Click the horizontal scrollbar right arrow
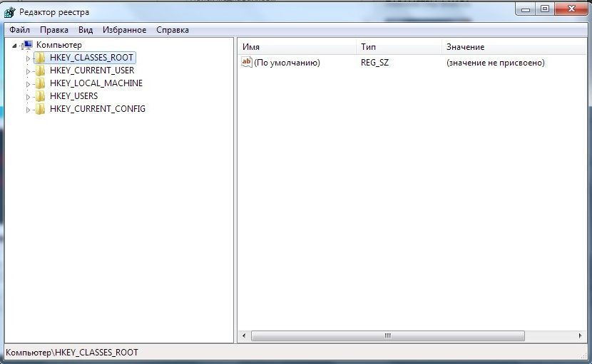 581,336
